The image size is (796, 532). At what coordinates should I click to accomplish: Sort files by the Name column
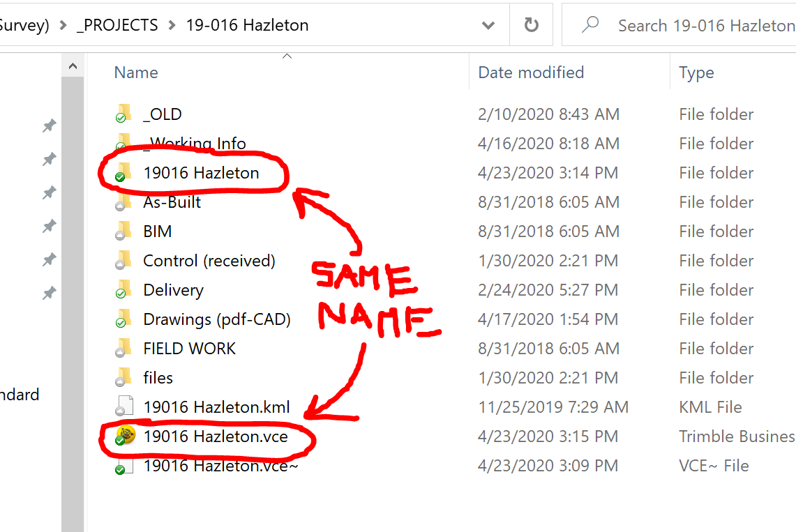pyautogui.click(x=136, y=73)
